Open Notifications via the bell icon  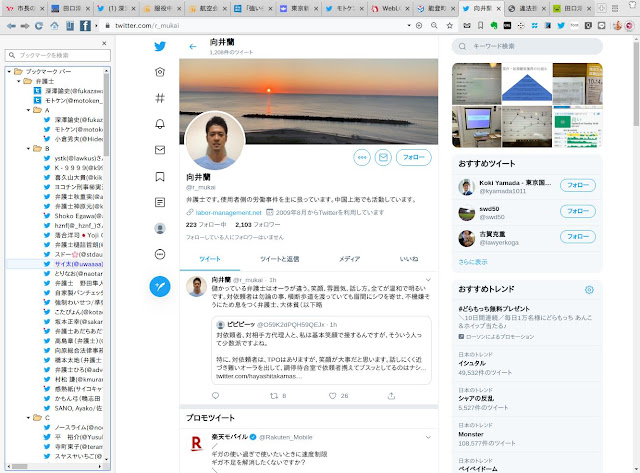(x=160, y=124)
